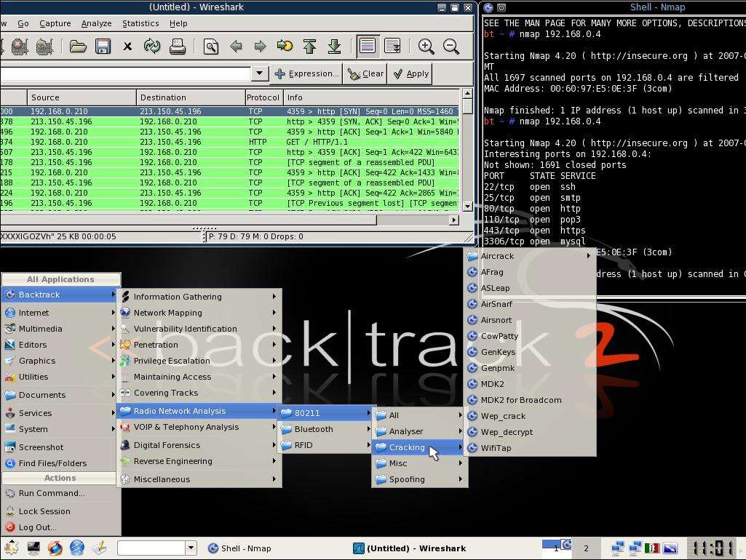746x560 pixels.
Task: Toggle packet list colorization
Action: tap(368, 46)
